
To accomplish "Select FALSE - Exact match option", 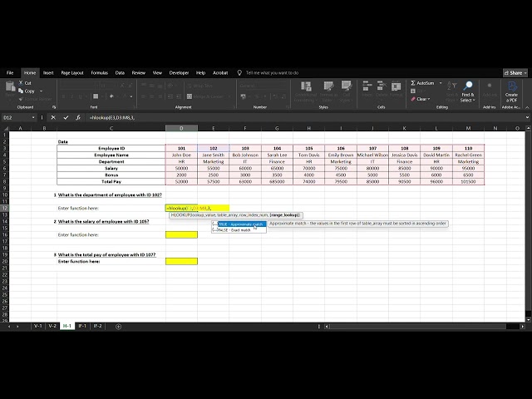I will coord(239,230).
